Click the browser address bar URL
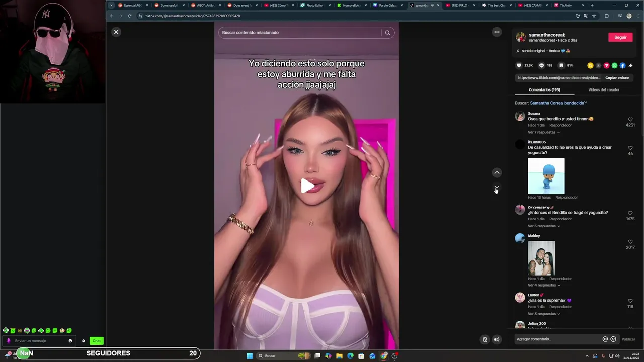 (x=193, y=16)
